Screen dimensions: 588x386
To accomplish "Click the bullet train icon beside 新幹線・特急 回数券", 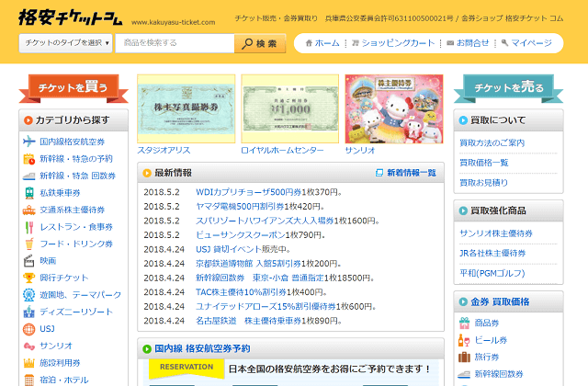I will [x=28, y=176].
